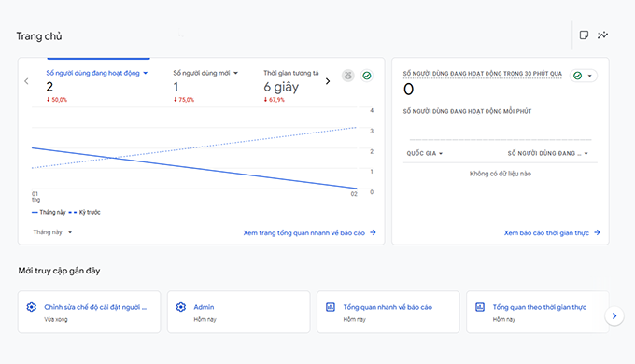Open Chỉnh sửa chế độ cài đặt người card

pyautogui.click(x=89, y=312)
